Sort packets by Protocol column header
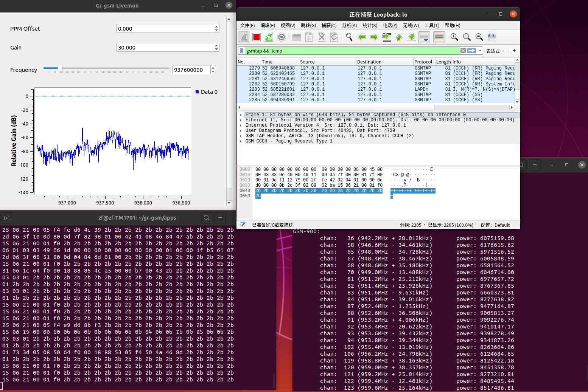Viewport: 588px width, 392px height. tap(424, 62)
